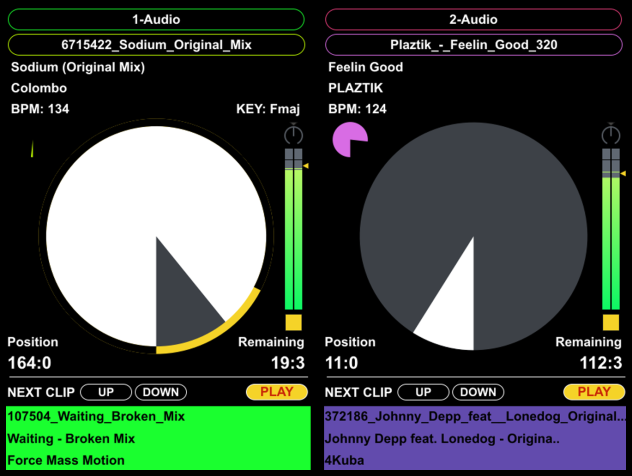Viewport: 632px width, 476px height.
Task: Toggle the yellow square below deck 1 meter
Action: coord(293,322)
